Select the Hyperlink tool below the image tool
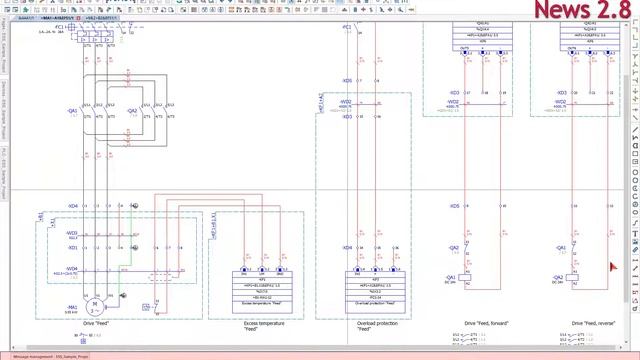This screenshot has height=360, width=640. 635,250
